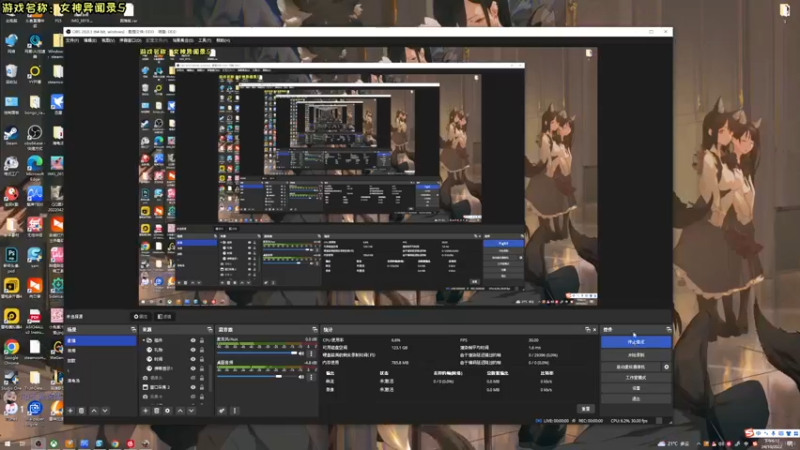Viewport: 800px width, 450px height.
Task: Add a new source with Sources plus icon
Action: tap(145, 411)
